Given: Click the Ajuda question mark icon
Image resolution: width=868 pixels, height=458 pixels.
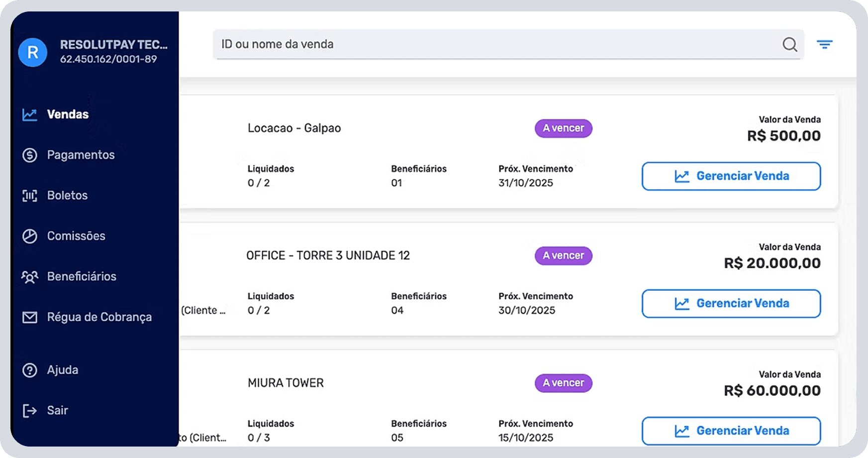Looking at the screenshot, I should pyautogui.click(x=30, y=370).
